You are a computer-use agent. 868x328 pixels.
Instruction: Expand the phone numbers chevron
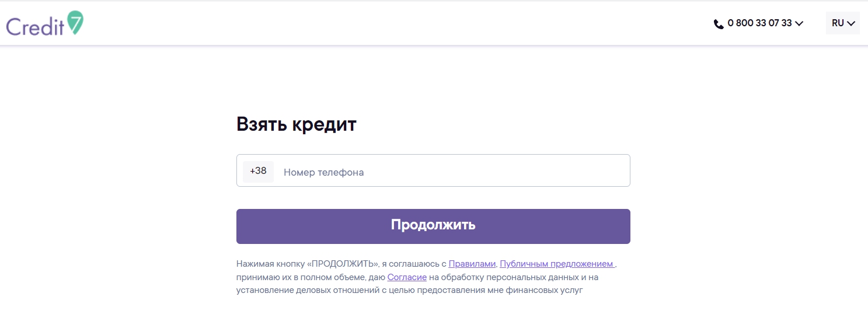(x=799, y=24)
